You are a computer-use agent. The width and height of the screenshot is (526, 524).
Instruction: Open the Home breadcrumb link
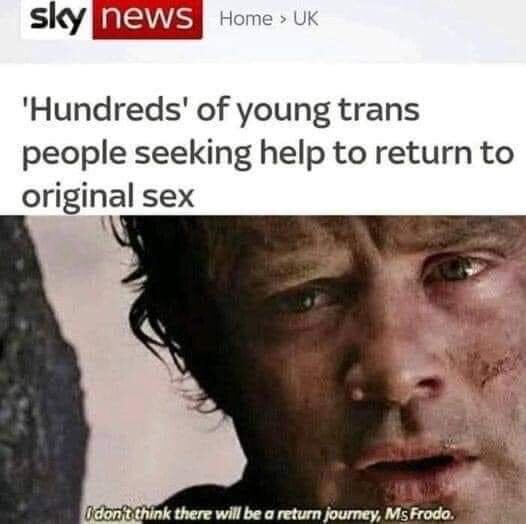point(246,18)
